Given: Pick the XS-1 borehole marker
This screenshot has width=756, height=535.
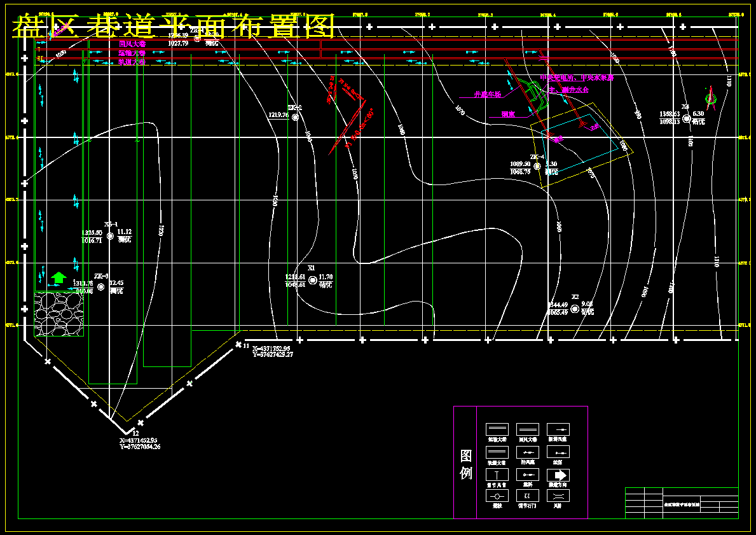Looking at the screenshot, I should point(110,236).
